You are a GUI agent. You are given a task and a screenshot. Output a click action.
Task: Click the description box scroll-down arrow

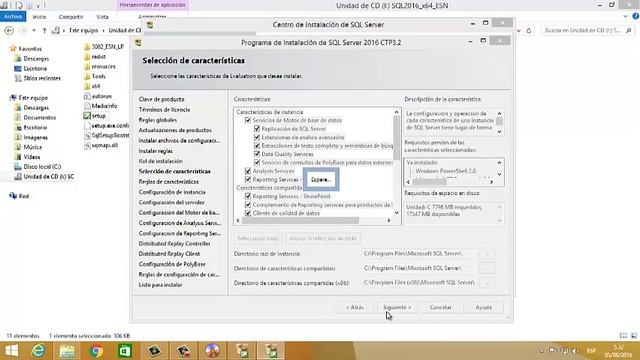(x=499, y=132)
